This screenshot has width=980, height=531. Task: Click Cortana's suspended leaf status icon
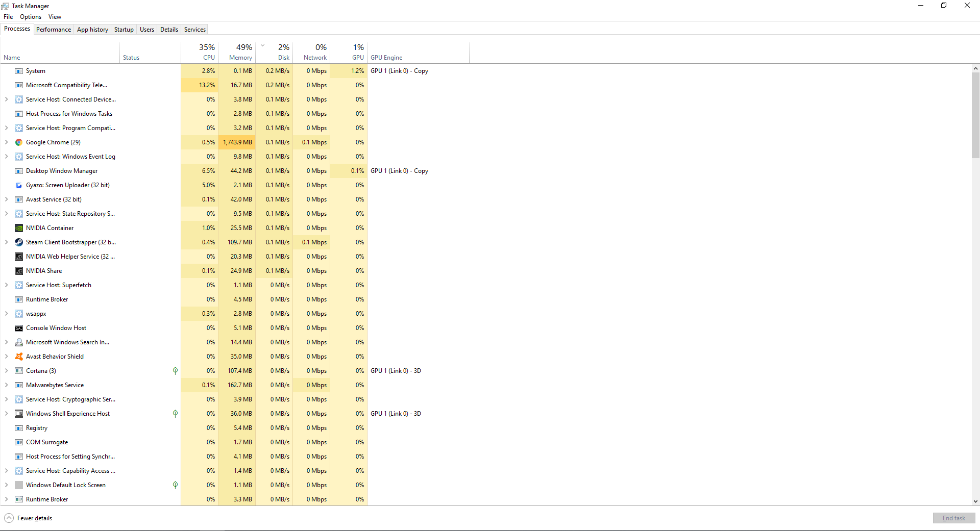tap(175, 371)
